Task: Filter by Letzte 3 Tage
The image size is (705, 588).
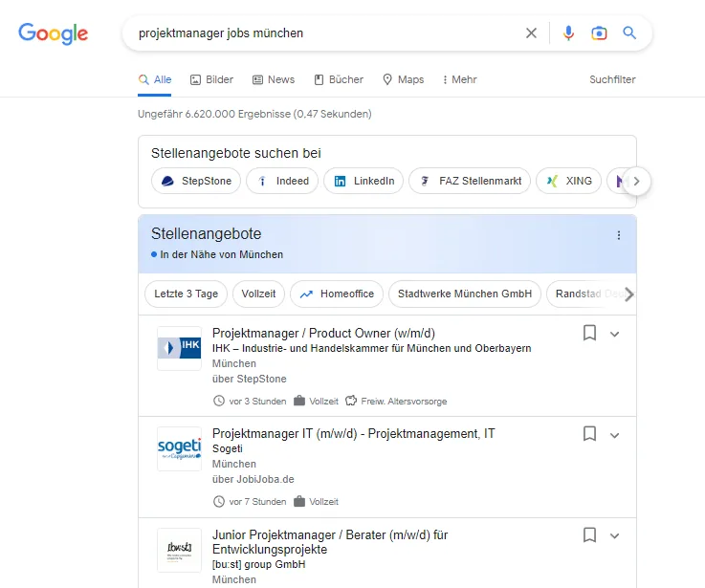Action: point(186,294)
